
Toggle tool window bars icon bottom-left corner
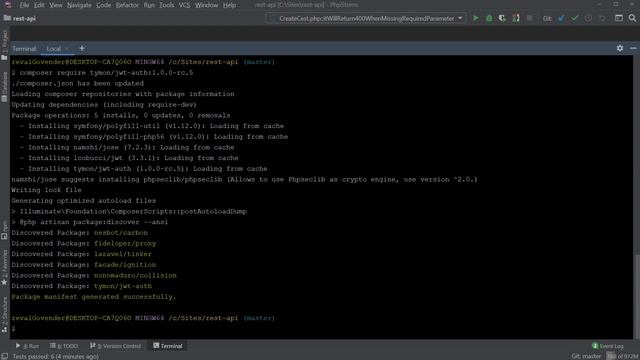[x=4, y=356]
